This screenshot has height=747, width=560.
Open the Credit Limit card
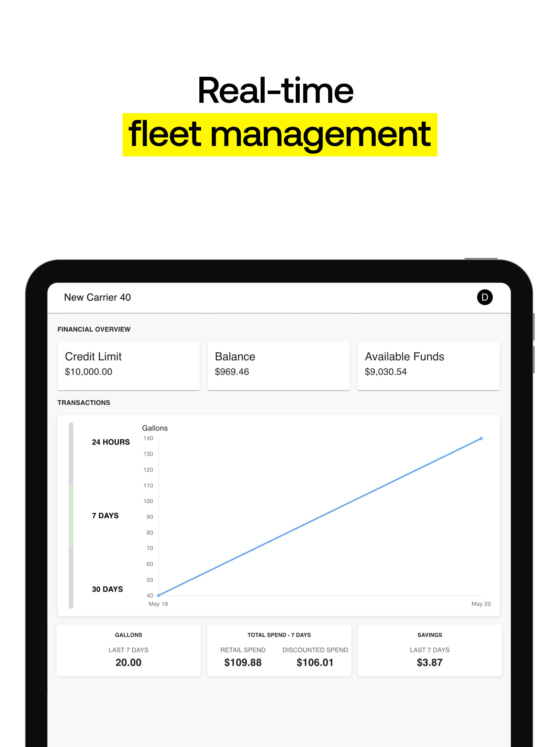pyautogui.click(x=129, y=366)
